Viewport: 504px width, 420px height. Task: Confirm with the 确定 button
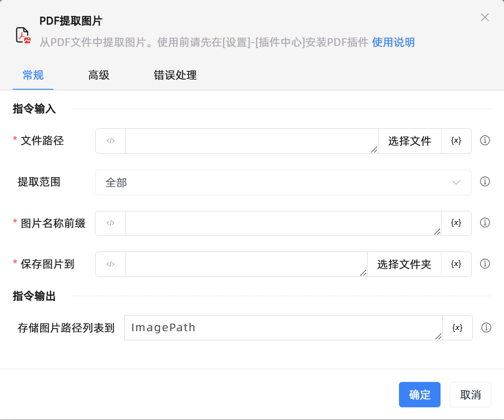420,395
